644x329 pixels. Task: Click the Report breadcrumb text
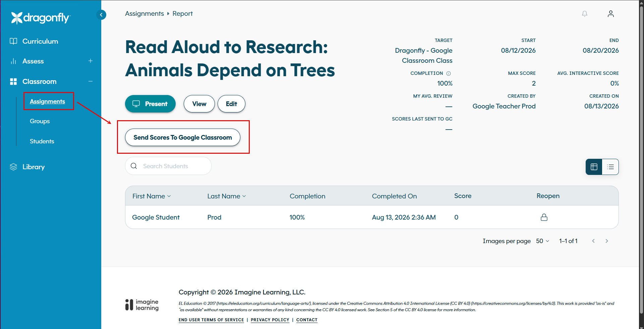point(182,13)
